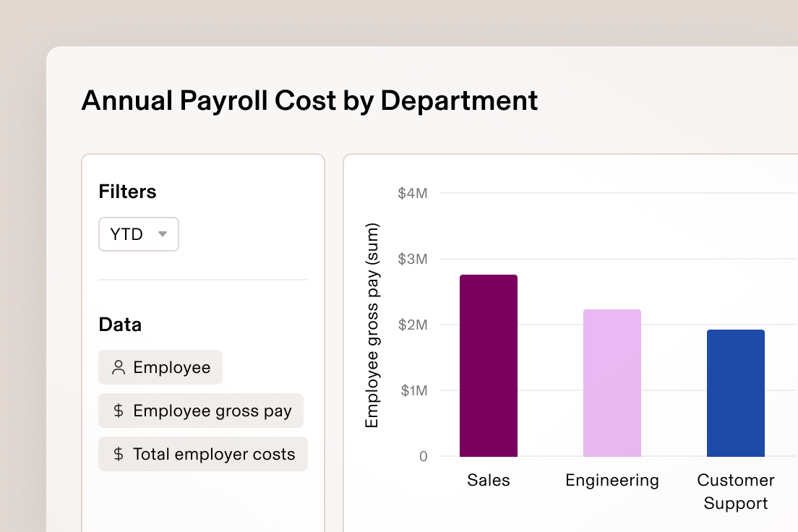
Task: Select the Annual Payroll Cost by Department title
Action: (310, 101)
